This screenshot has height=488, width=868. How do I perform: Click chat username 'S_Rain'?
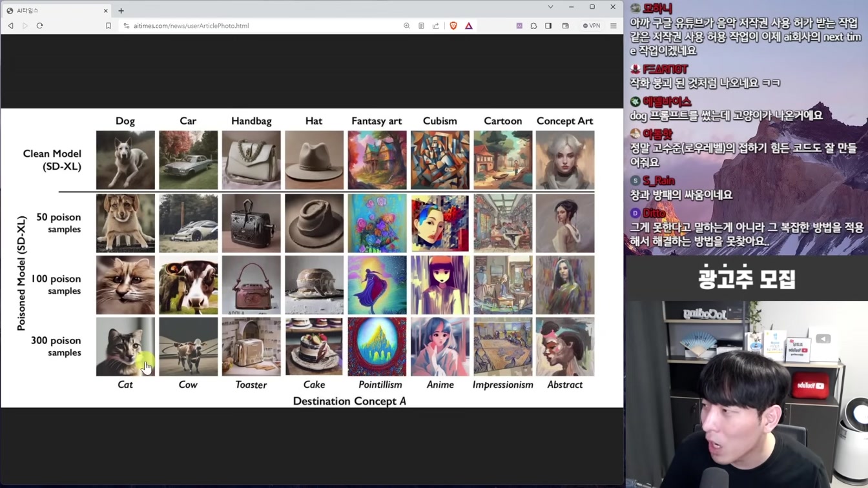pyautogui.click(x=658, y=181)
